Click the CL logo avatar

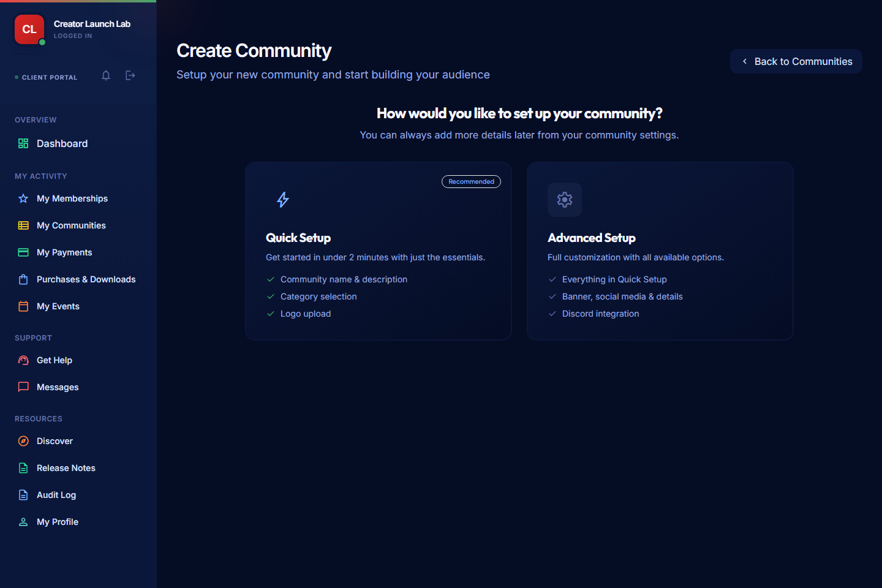pyautogui.click(x=29, y=29)
